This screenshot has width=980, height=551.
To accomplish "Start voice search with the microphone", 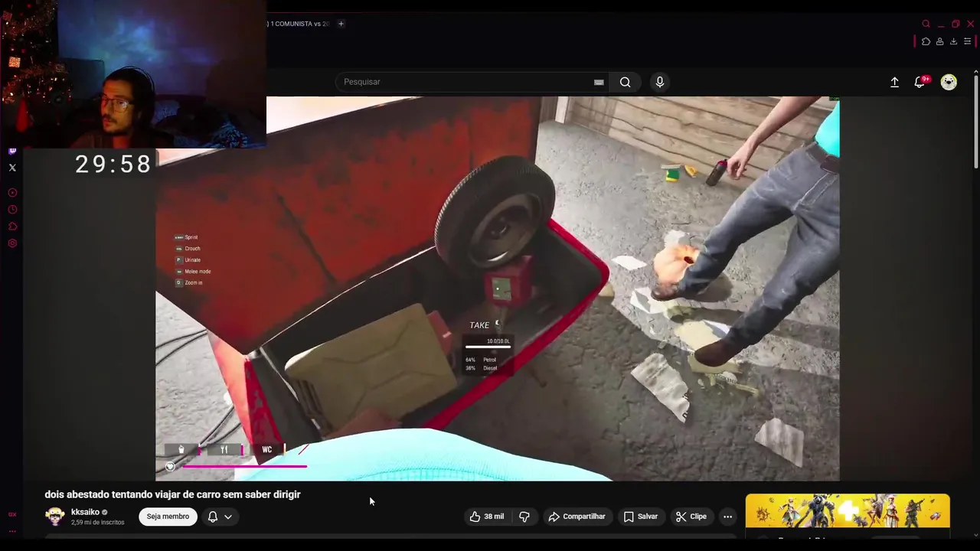I will tap(660, 82).
